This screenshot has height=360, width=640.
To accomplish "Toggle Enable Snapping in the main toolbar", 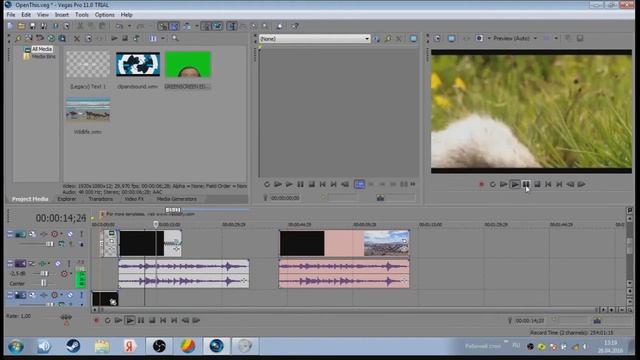I will [163, 26].
